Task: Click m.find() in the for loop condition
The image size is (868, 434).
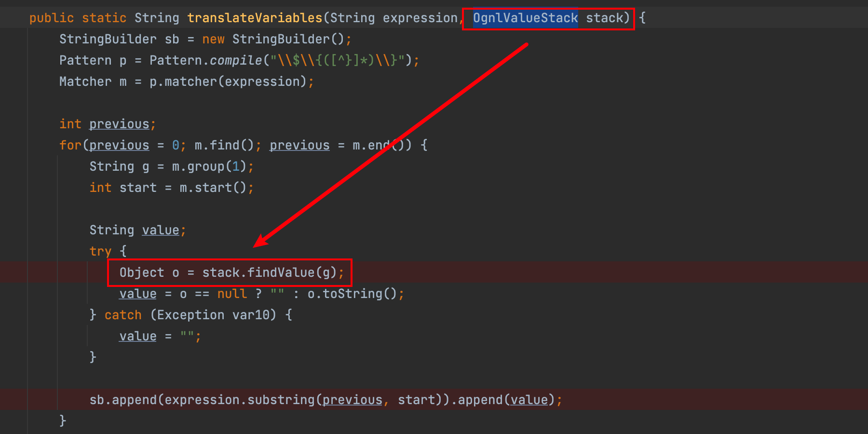Action: 224,146
